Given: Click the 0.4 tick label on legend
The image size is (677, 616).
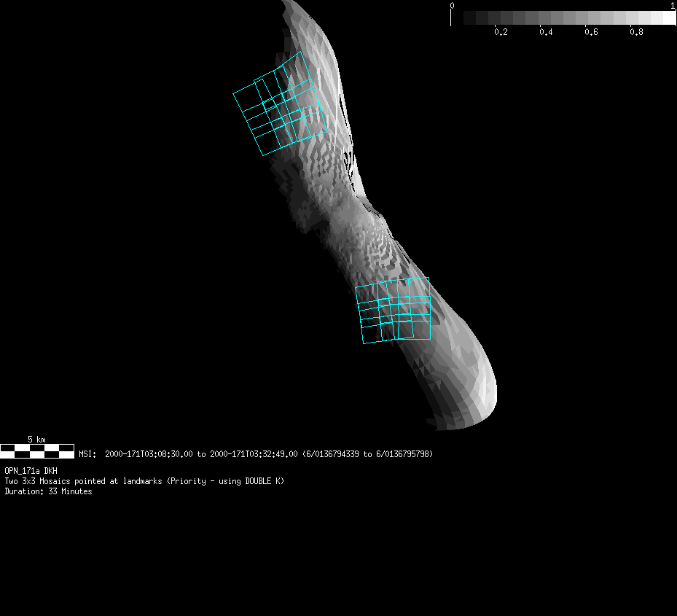Looking at the screenshot, I should (x=546, y=32).
